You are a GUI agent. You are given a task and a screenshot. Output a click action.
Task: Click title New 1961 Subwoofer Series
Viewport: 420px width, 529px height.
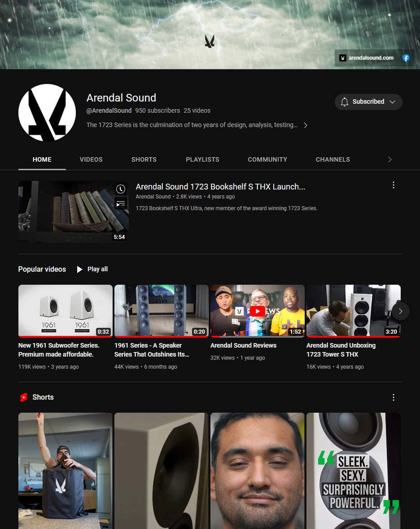coord(59,350)
